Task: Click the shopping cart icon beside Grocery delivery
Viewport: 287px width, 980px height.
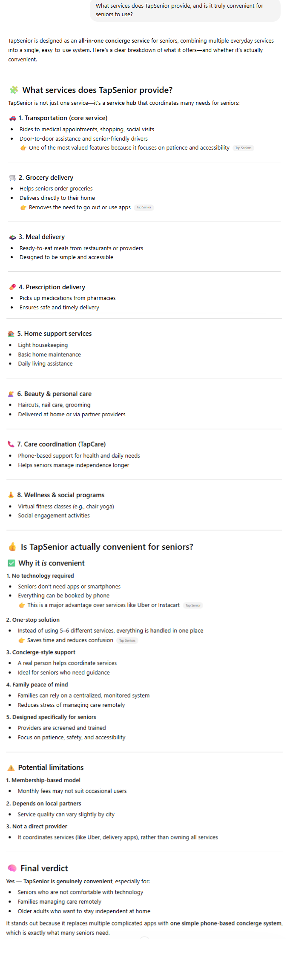Action: (12, 178)
